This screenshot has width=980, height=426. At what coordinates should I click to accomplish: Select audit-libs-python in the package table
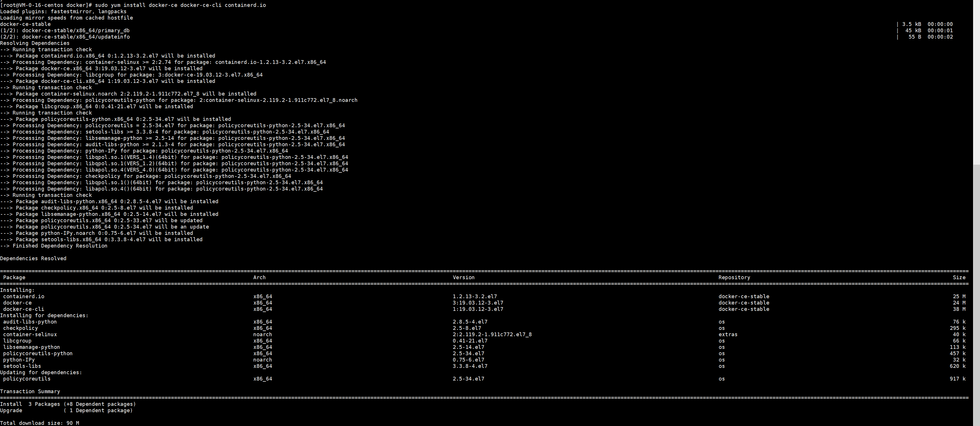point(30,322)
